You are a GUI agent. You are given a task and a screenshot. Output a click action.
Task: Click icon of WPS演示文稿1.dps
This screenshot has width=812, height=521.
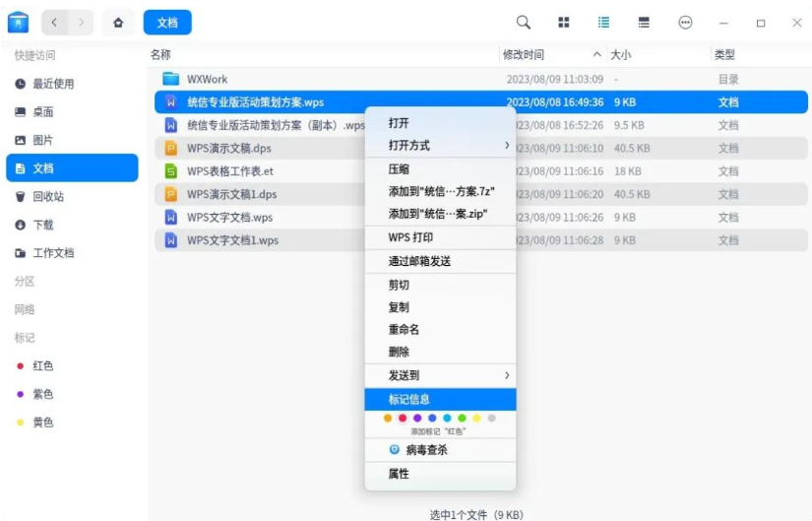[171, 194]
